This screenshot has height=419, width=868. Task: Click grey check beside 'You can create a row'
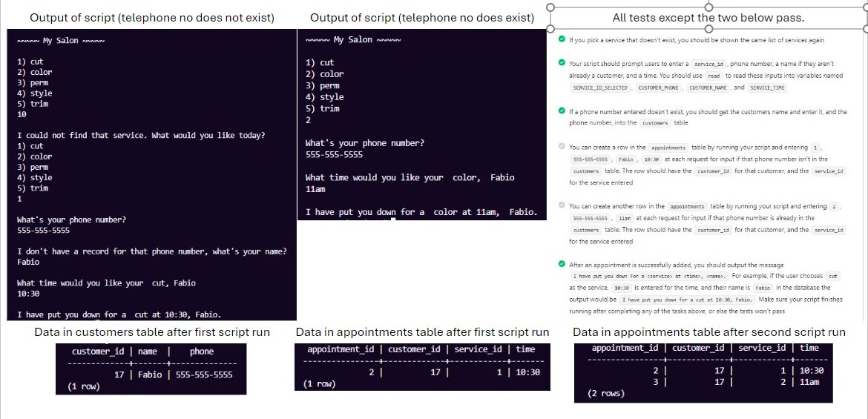pyautogui.click(x=562, y=147)
